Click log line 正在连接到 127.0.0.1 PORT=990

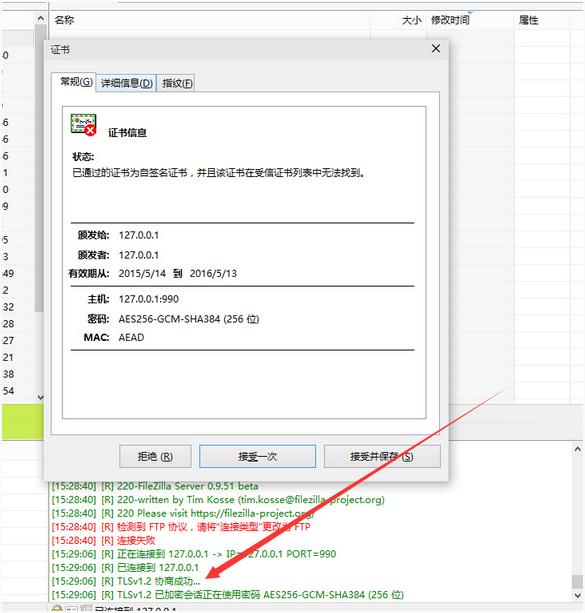coord(194,554)
